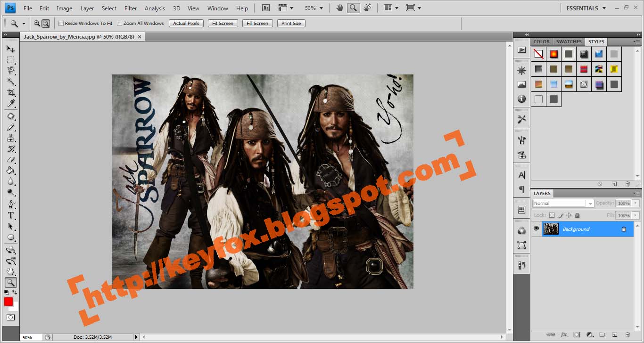Select the Path Selection tool
Viewport: 644px width, 343px height.
click(x=10, y=226)
